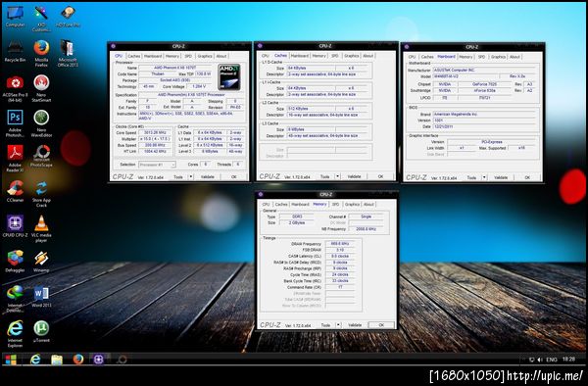The height and width of the screenshot is (386, 588).
Task: Click the NB Frequency value in Memory window
Action: point(366,229)
